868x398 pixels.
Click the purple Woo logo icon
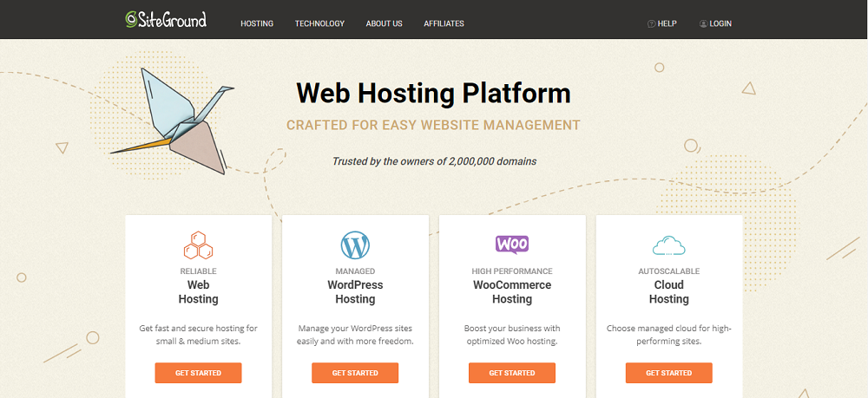[x=511, y=245]
